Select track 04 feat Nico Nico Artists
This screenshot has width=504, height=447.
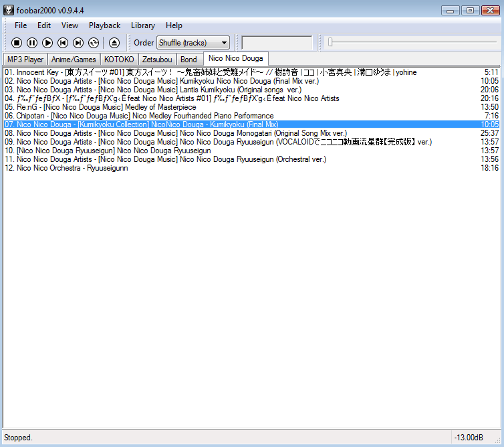[x=251, y=98]
